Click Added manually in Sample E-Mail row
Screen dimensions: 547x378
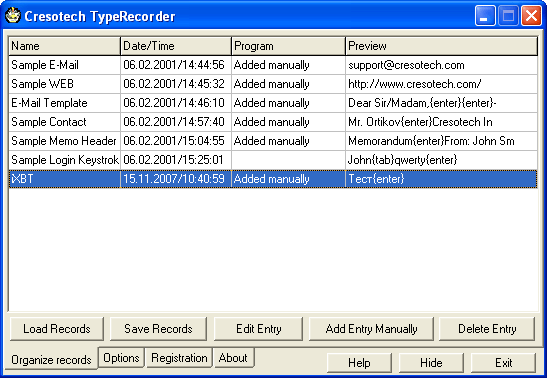click(x=271, y=65)
